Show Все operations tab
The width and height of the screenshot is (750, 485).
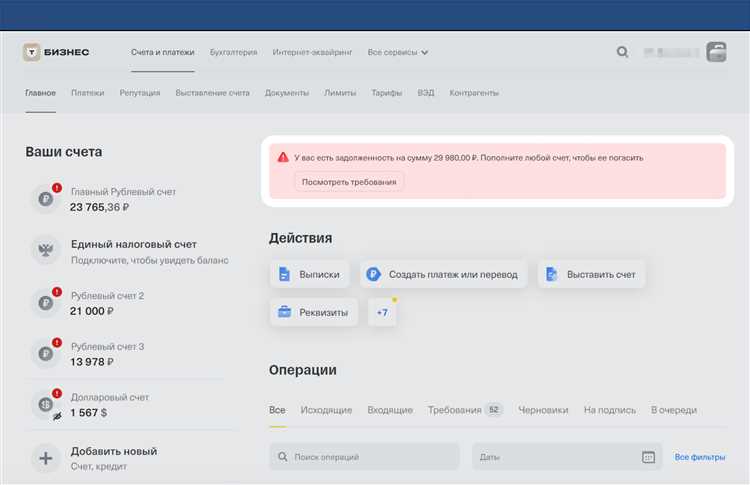coord(277,410)
